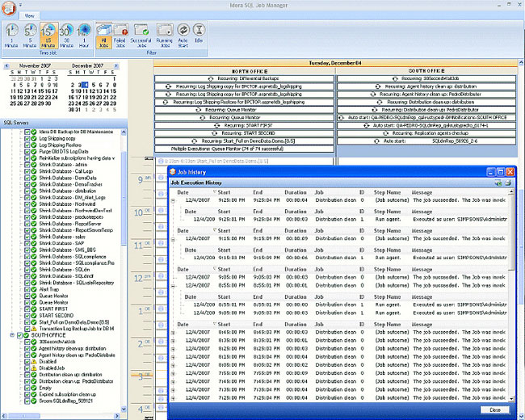Expand the 7:55:00 PM history row
Viewport: 525px width, 420px height.
(x=173, y=373)
